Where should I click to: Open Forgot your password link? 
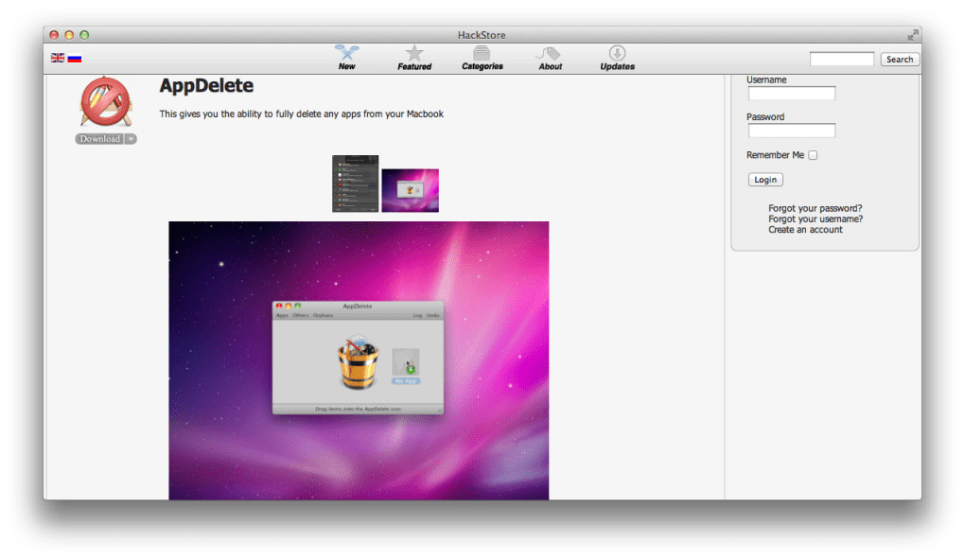click(x=815, y=208)
